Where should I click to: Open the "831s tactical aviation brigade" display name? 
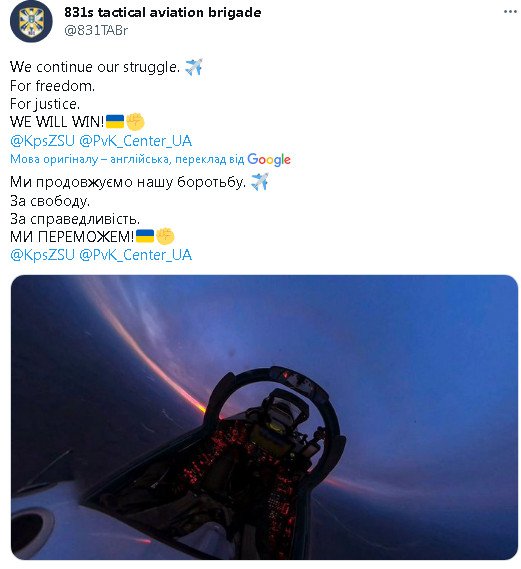[163, 13]
